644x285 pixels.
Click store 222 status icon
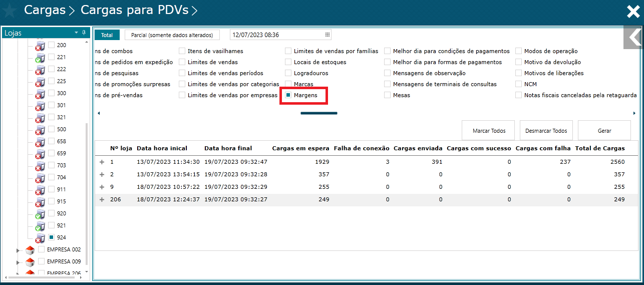40,70
